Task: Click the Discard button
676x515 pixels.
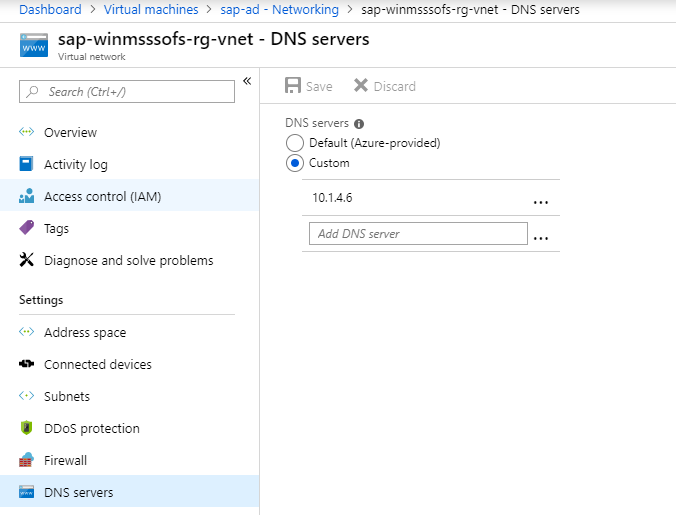Action: coord(385,86)
